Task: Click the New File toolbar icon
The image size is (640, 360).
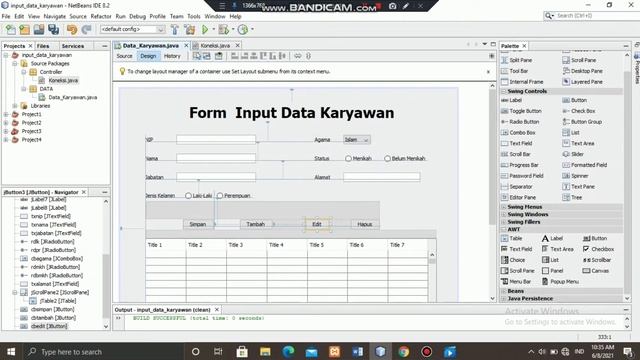Action: 11,29
